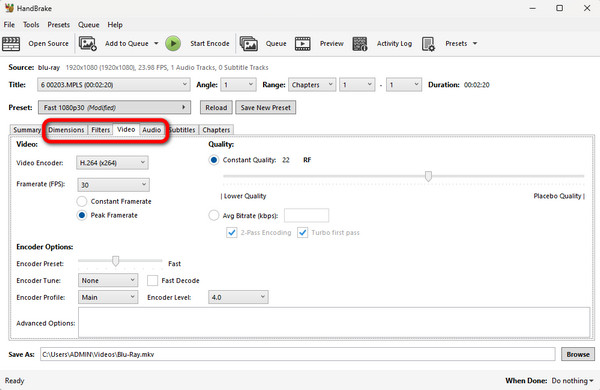This screenshot has height=390, width=600.
Task: Click the Presets document gear icon
Action: [428, 44]
